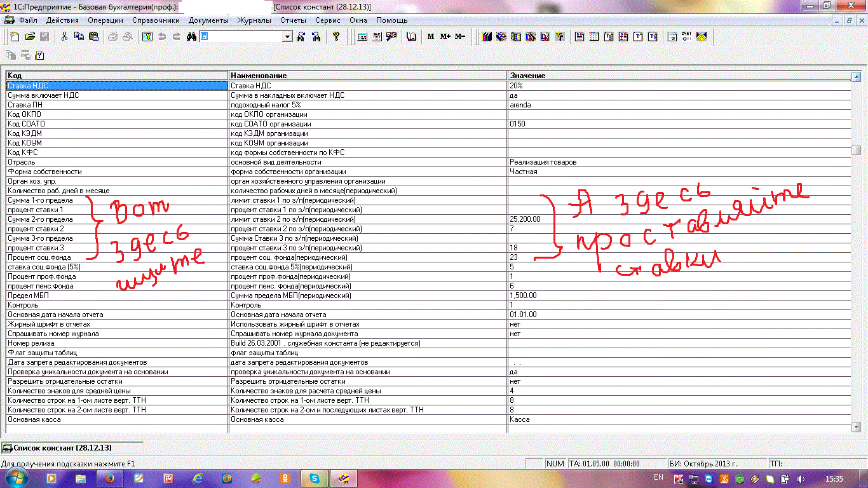Click the New document toolbar icon

[x=15, y=36]
